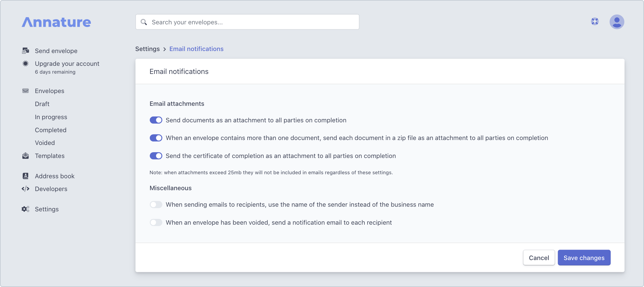Click the Templates icon in sidebar
The height and width of the screenshot is (287, 644).
click(x=26, y=156)
